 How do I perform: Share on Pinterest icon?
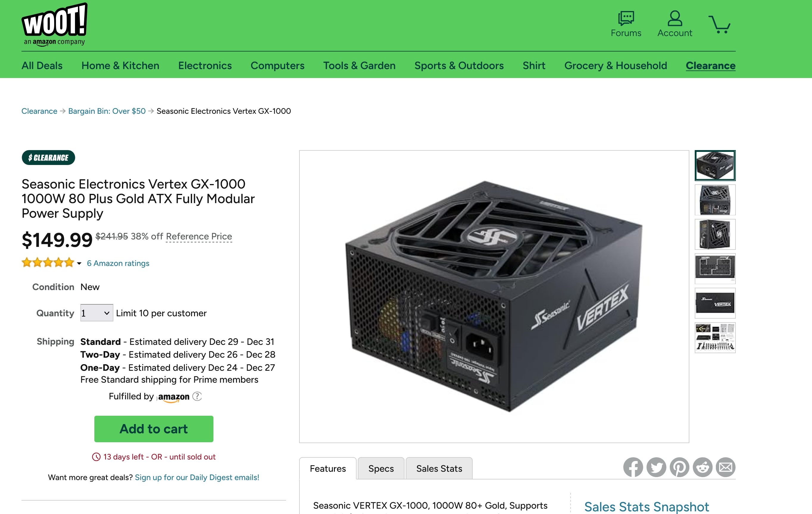point(680,467)
